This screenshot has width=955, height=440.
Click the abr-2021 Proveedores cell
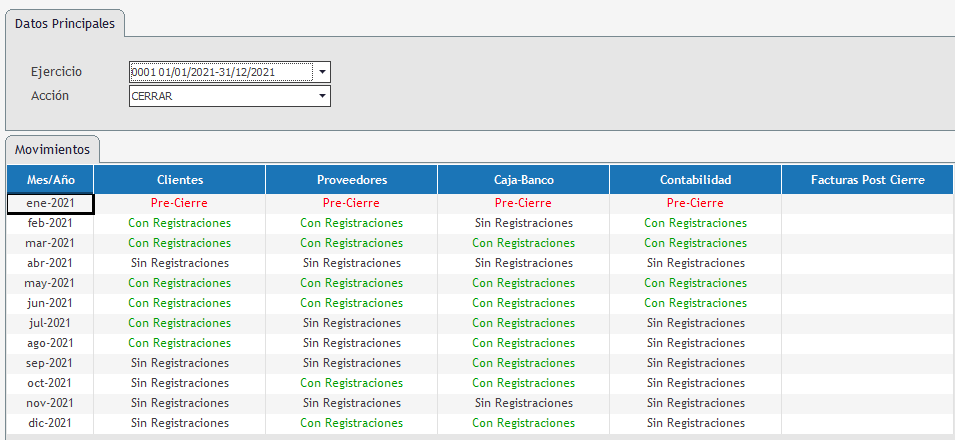tap(351, 263)
